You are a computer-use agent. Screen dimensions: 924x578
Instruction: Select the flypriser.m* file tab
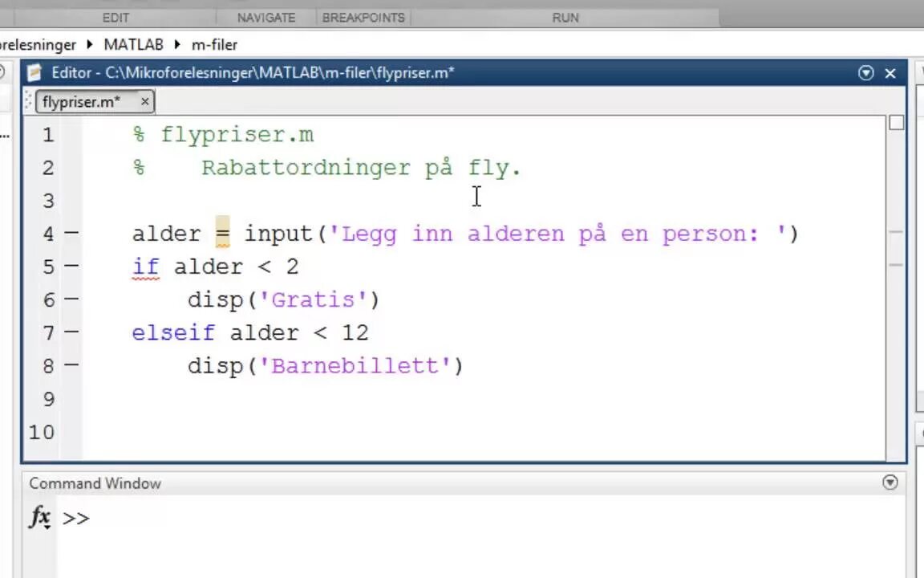click(x=95, y=101)
